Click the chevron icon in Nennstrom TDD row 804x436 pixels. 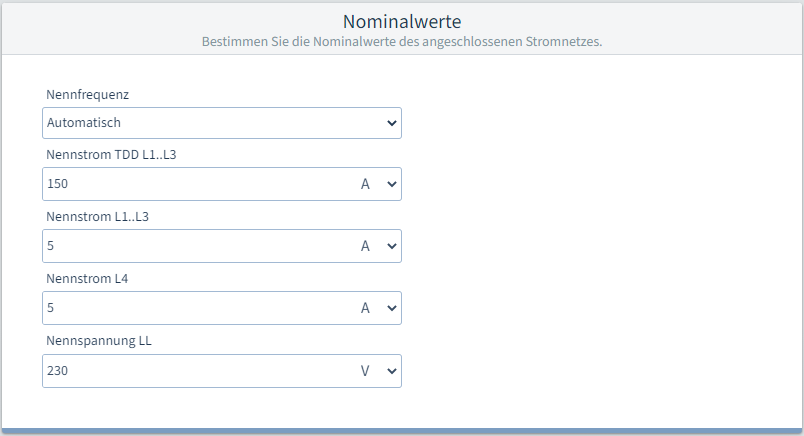(x=391, y=185)
